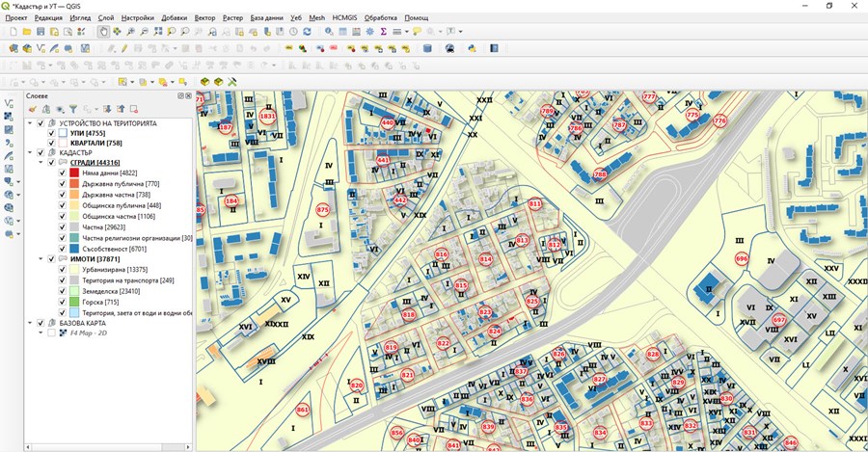Collapse the КАДАСТЪР group
Screen dimensions: 868x452
[30, 152]
